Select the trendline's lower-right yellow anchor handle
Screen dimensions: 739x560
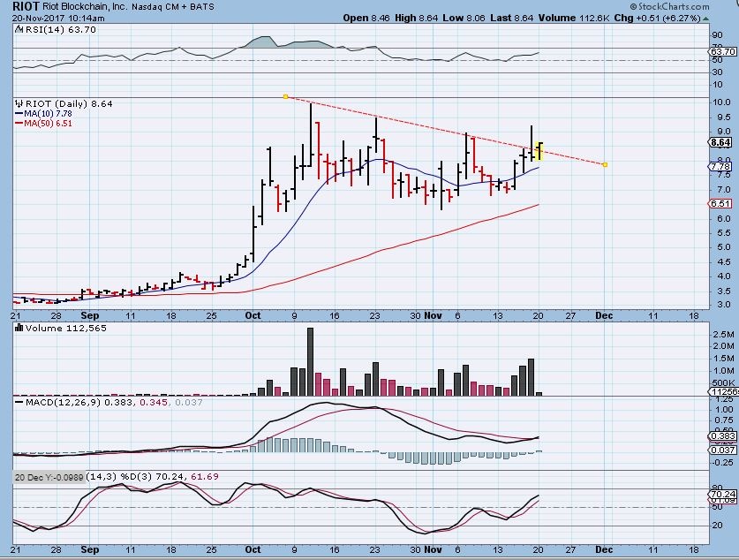point(605,164)
